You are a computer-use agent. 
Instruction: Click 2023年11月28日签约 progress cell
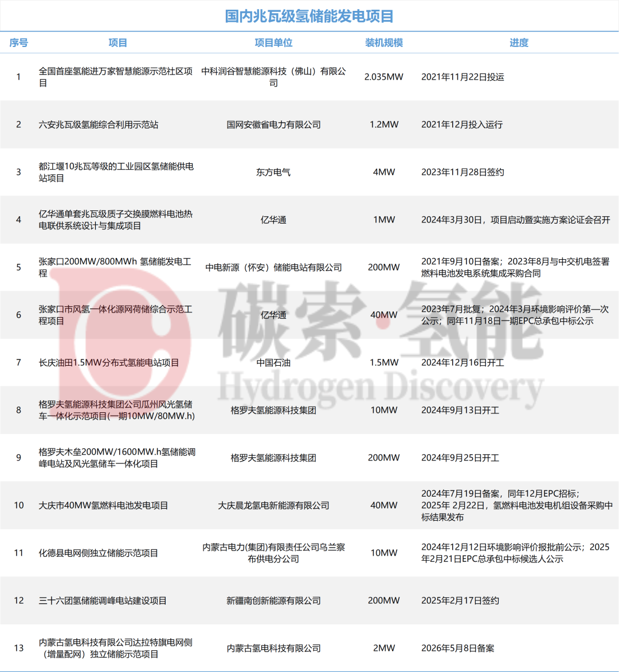[x=463, y=172]
